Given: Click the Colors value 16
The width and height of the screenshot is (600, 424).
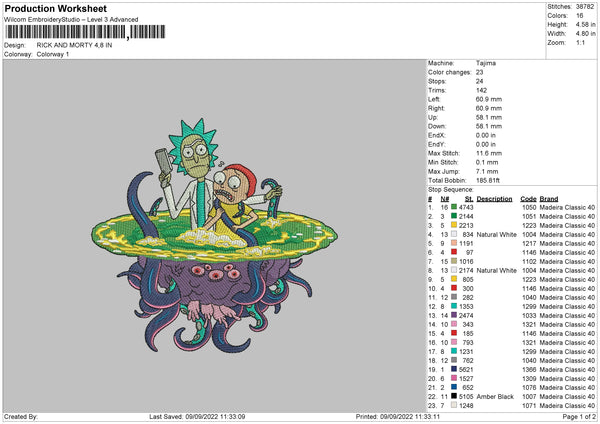Looking at the screenshot, I should point(580,16).
